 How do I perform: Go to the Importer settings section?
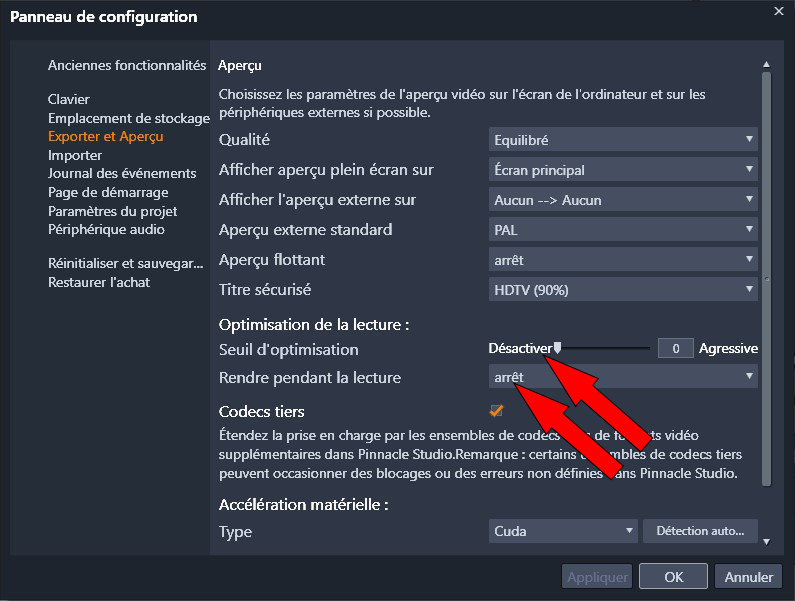click(75, 155)
